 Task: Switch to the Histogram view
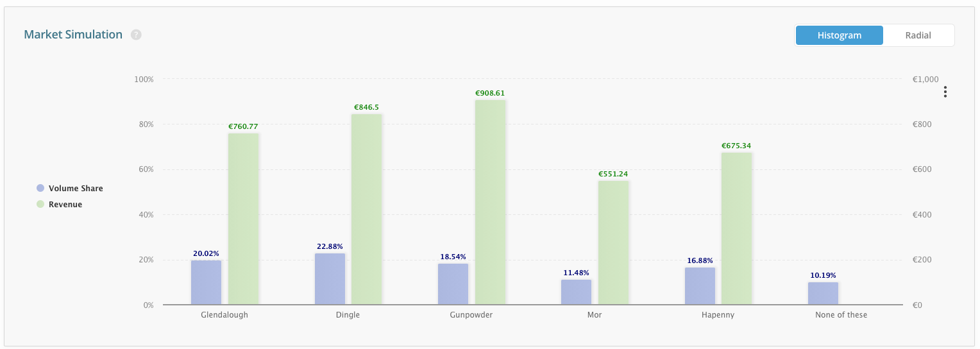[839, 35]
